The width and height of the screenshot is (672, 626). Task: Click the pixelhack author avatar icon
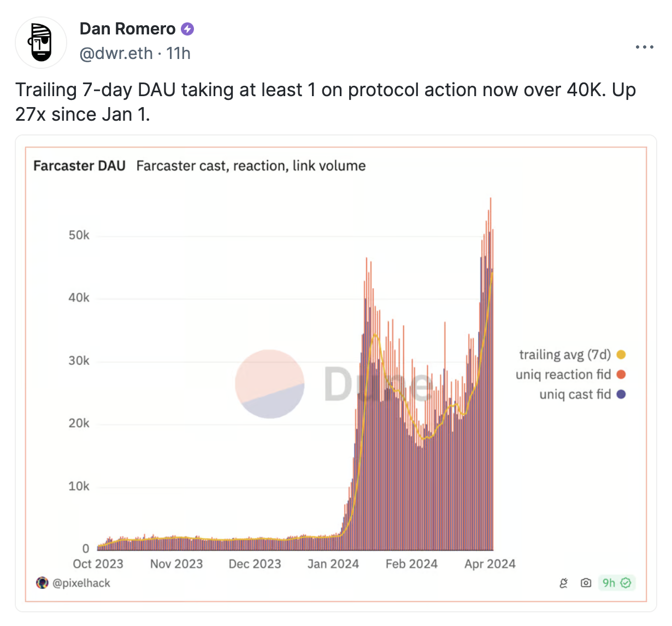(x=42, y=583)
